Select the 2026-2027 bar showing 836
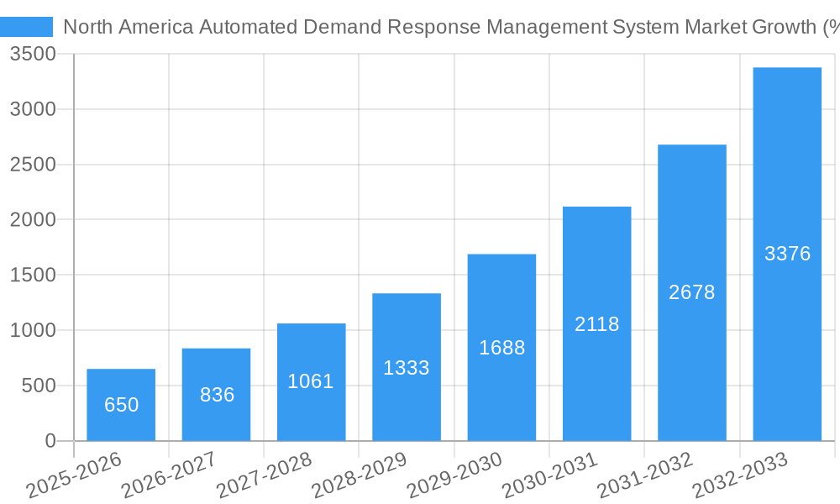This screenshot has height=504, width=840. tap(217, 395)
